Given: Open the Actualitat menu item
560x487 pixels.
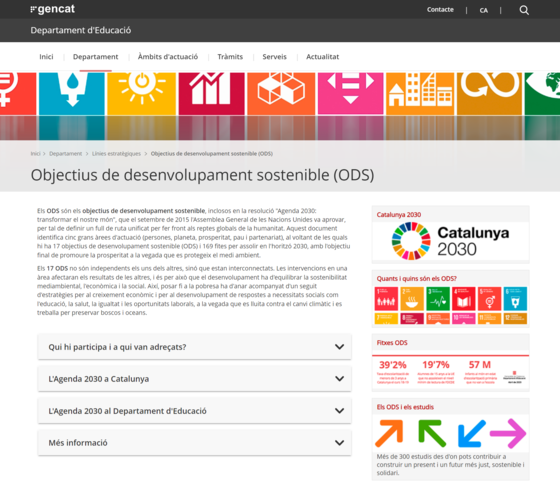Looking at the screenshot, I should (322, 57).
